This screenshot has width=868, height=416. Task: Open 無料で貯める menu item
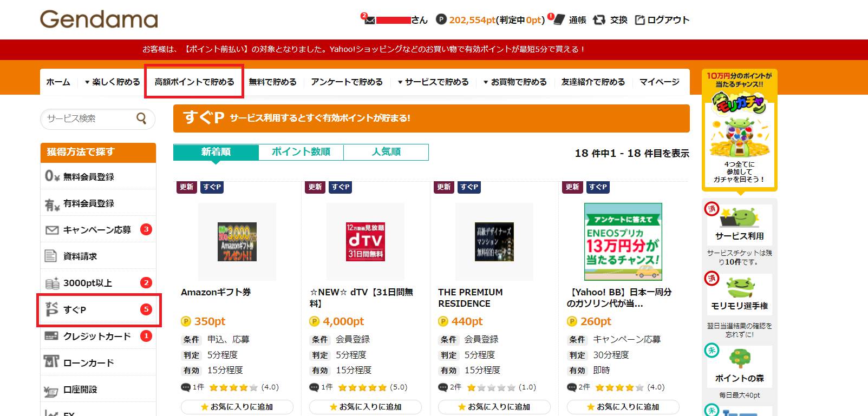click(x=273, y=82)
